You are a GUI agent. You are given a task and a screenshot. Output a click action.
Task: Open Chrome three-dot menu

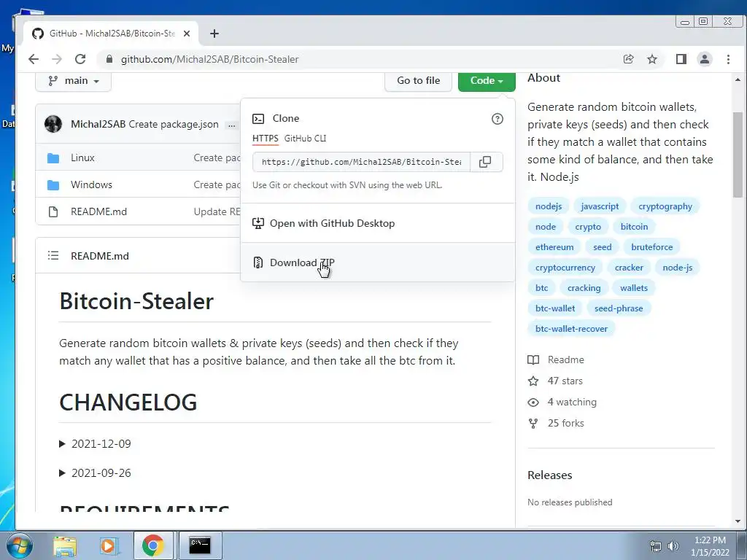tap(728, 59)
